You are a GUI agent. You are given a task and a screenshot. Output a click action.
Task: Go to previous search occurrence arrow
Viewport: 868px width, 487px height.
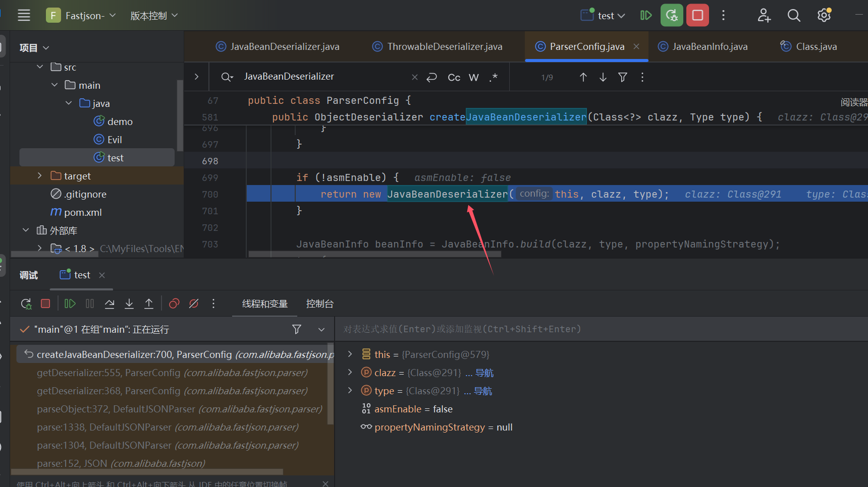[x=583, y=77]
